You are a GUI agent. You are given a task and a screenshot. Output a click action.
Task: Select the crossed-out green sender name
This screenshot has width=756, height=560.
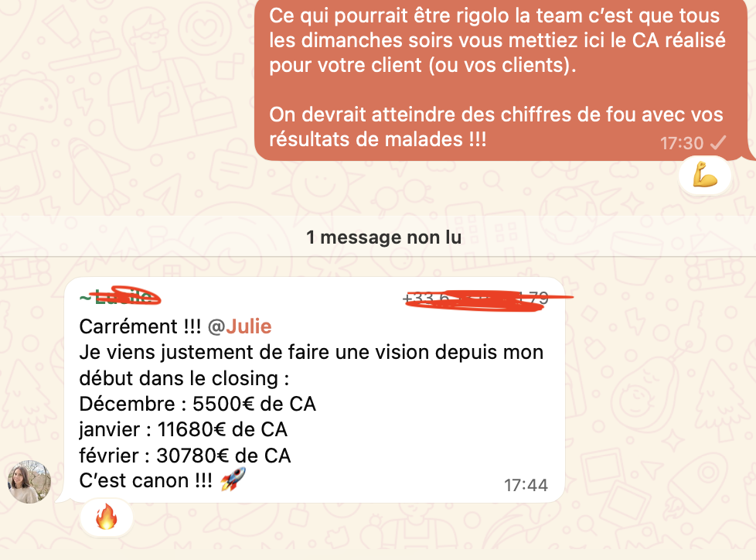pyautogui.click(x=120, y=297)
